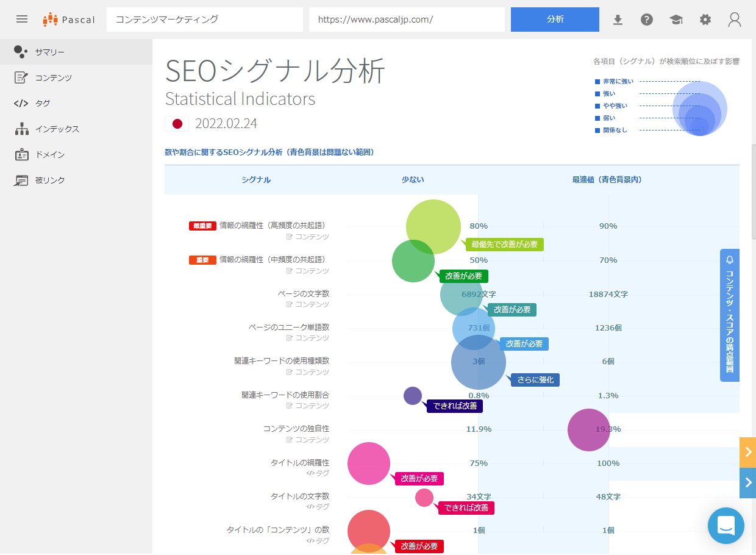Click the graduation cap tutorial icon
The width and height of the screenshot is (756, 555).
click(676, 20)
